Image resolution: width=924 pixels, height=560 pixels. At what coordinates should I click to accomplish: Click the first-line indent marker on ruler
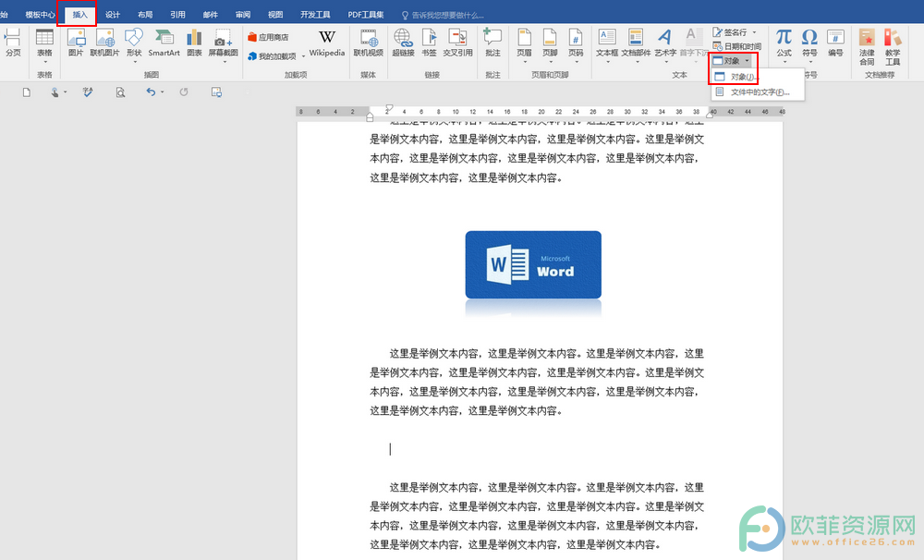pos(388,108)
